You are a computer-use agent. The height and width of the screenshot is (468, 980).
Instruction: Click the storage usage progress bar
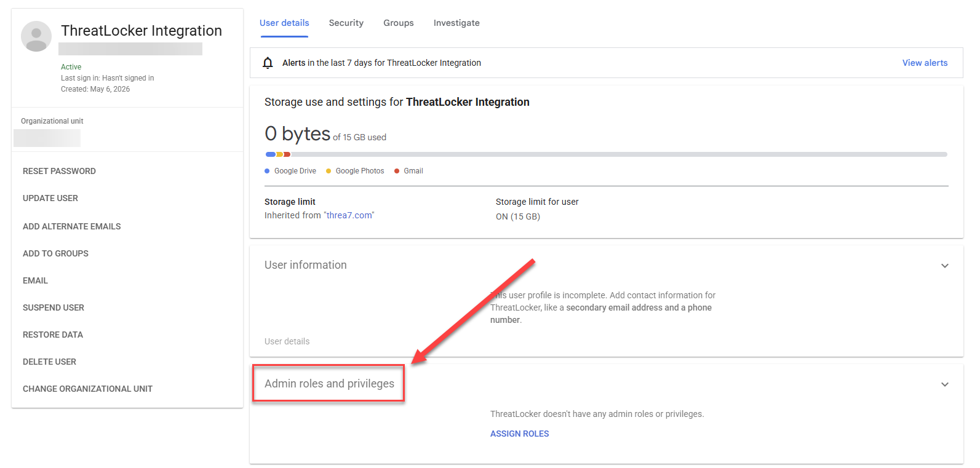(606, 154)
